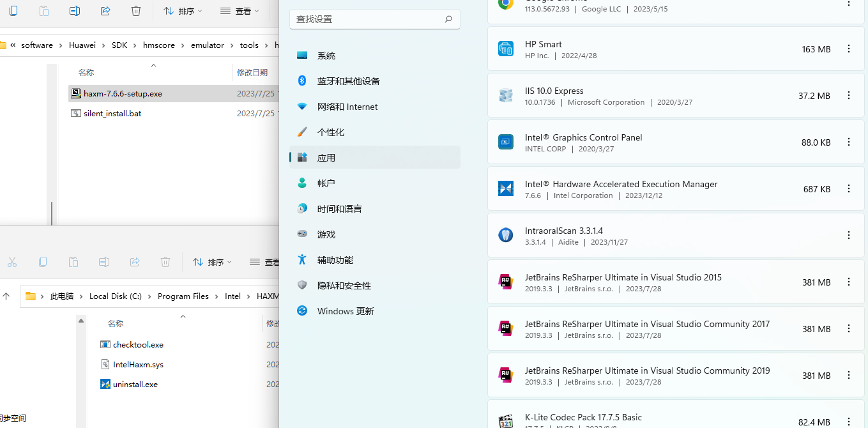Open 系统 in Settings sidebar
The width and height of the screenshot is (868, 428).
375,56
